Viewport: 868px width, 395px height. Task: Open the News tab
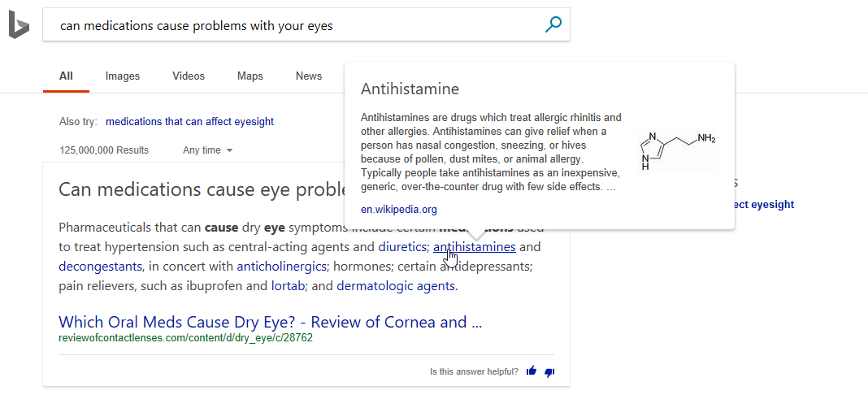(x=308, y=76)
